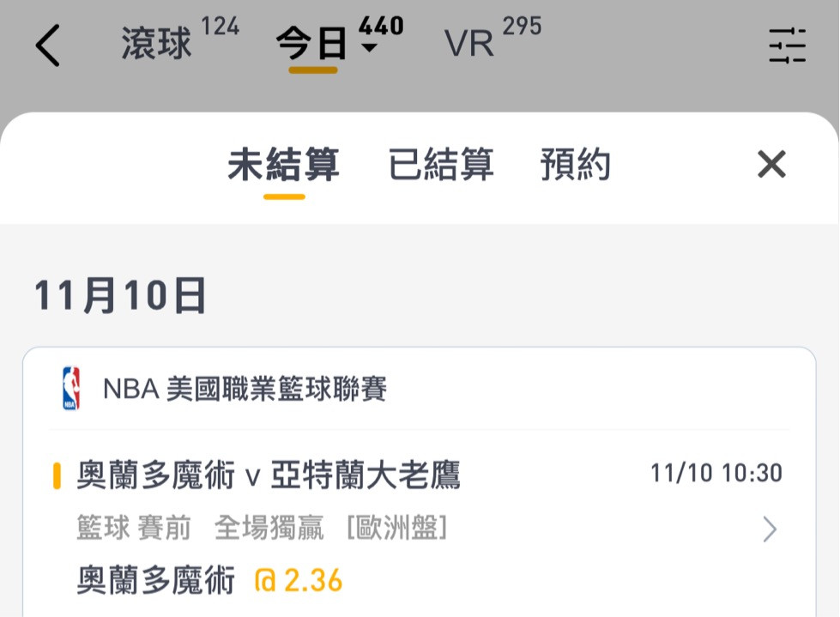Click the 440 count badge

tap(382, 26)
